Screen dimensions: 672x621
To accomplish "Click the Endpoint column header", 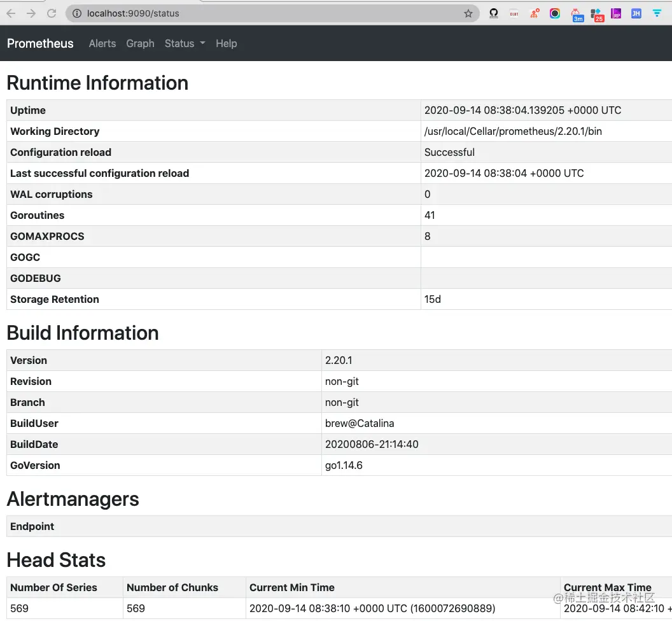I will [32, 526].
